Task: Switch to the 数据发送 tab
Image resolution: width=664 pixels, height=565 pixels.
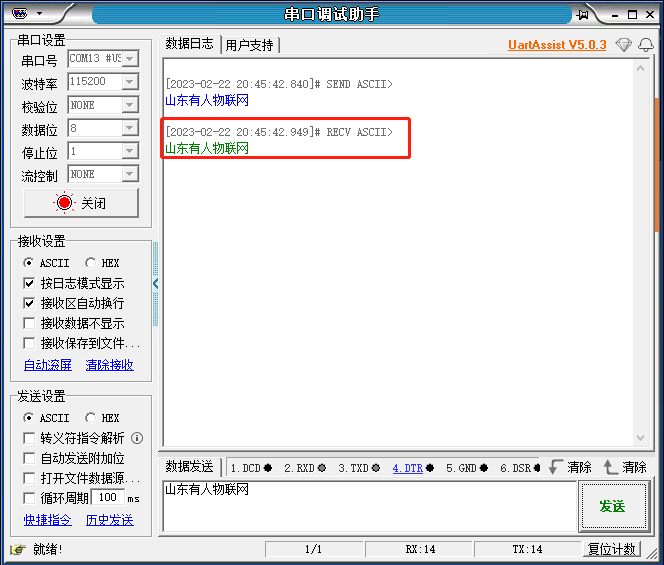Action: [x=189, y=467]
